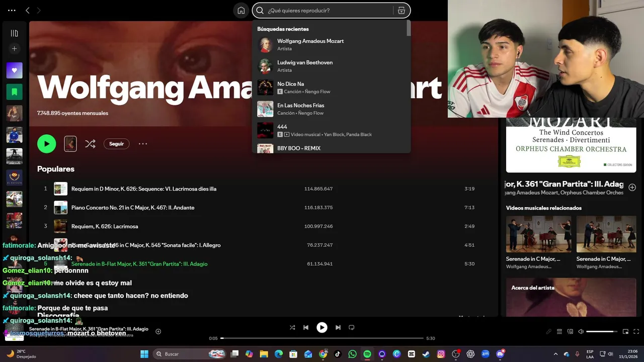Mute audio with the speaker icon
The height and width of the screenshot is (362, 644).
(581, 331)
